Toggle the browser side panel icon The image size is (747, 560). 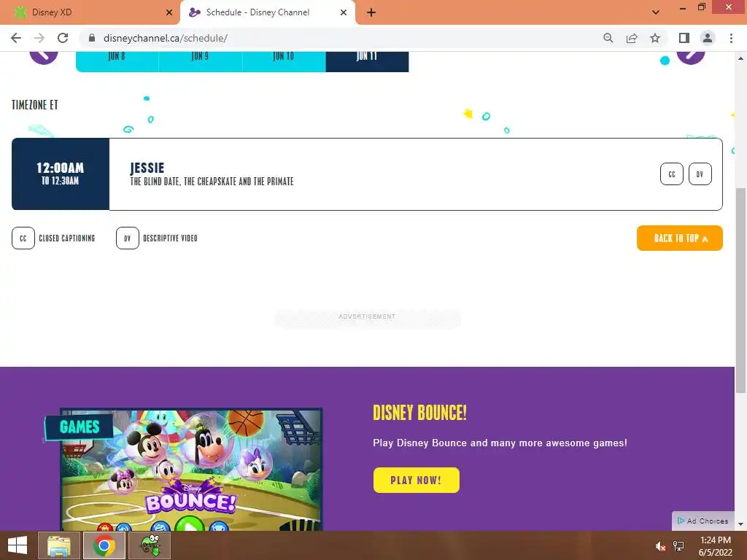tap(684, 38)
